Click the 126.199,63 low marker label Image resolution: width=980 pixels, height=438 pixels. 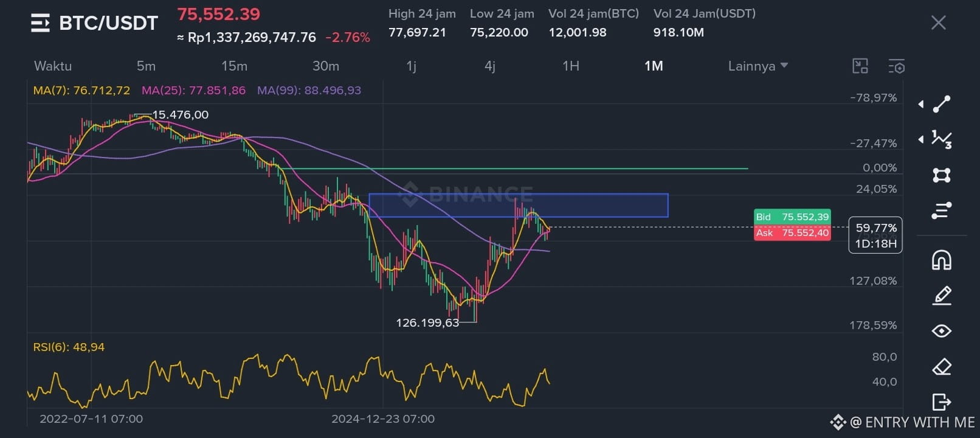point(427,323)
